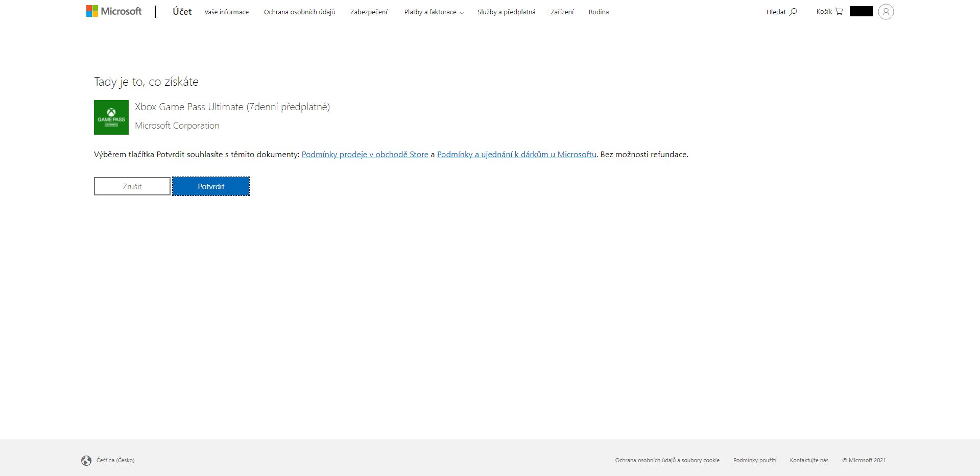Open footer privacy and cookies link
This screenshot has height=476, width=980.
pos(667,460)
